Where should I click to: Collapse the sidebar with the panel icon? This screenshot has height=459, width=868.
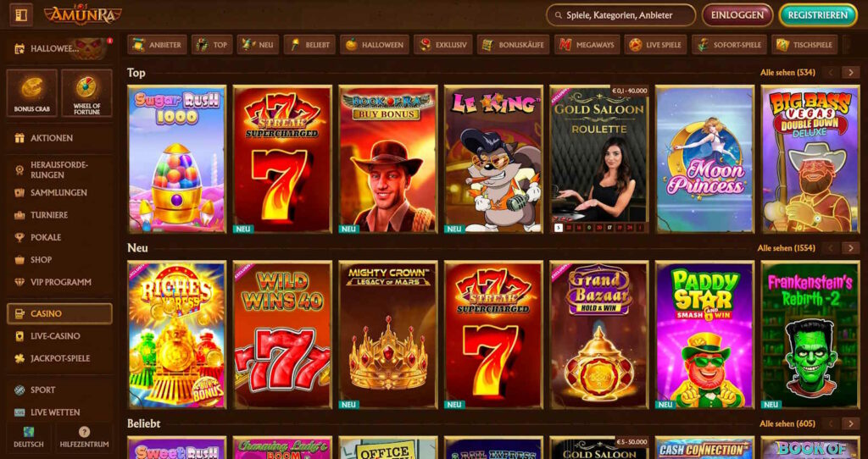coord(21,15)
